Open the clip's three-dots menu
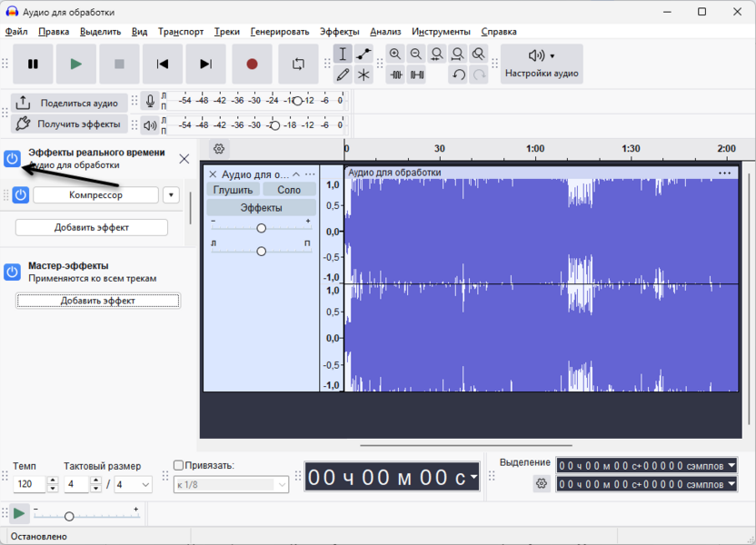 [725, 173]
